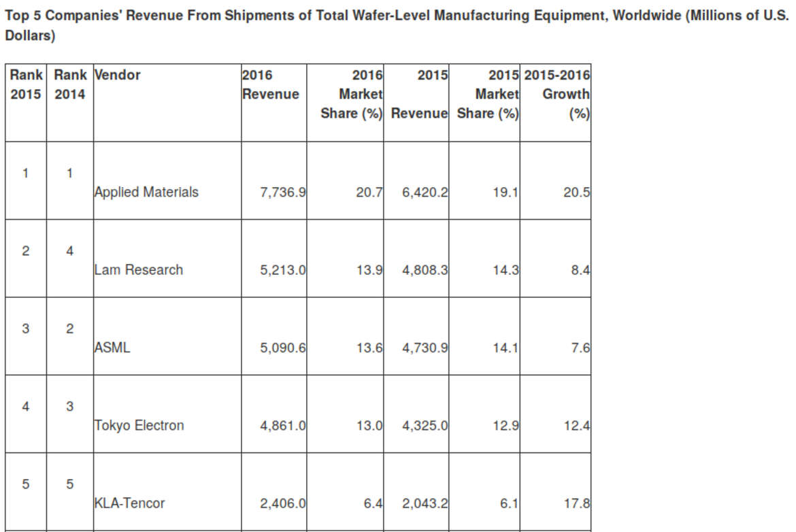This screenshot has height=532, width=796.
Task: Click the 2015 market share 19.1
Action: coord(505,193)
